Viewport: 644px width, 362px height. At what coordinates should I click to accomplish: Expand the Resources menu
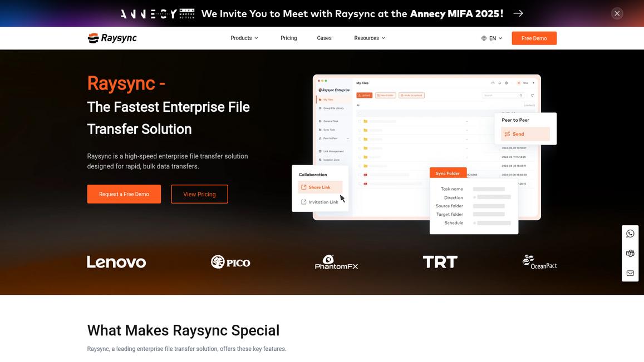[370, 38]
